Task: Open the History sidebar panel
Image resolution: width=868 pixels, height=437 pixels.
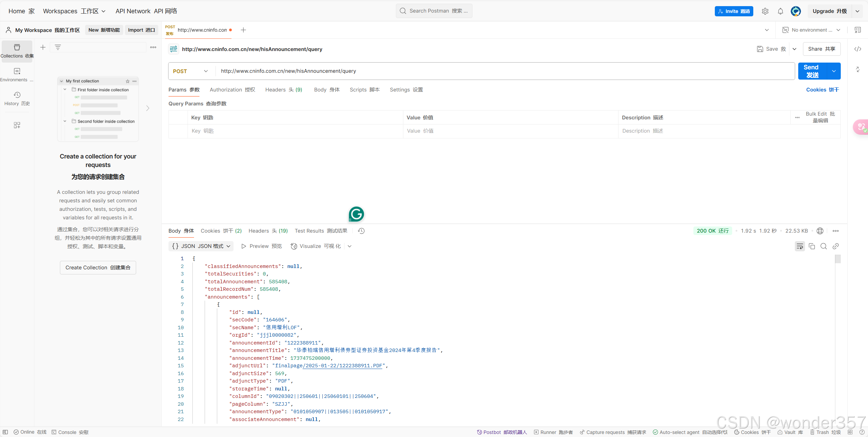Action: pos(17,98)
